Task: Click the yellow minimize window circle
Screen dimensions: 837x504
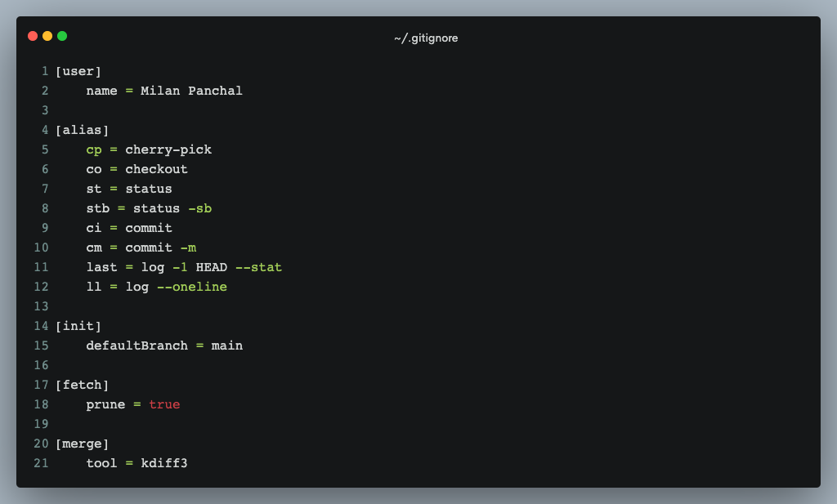Action: pos(46,36)
